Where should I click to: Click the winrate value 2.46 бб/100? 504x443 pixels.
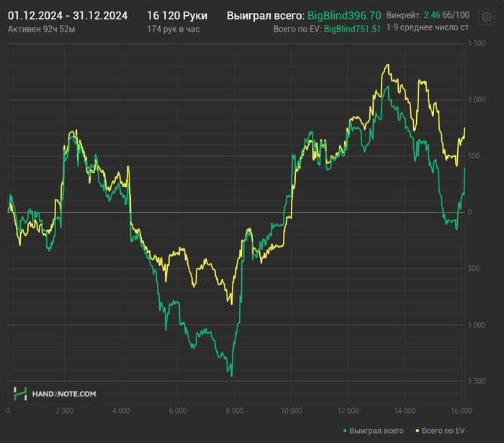coord(446,15)
